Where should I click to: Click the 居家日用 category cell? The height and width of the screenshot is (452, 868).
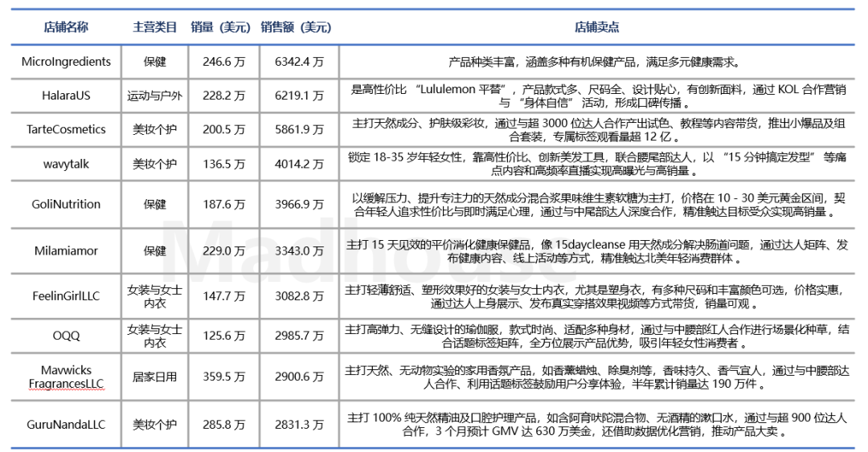coord(154,377)
